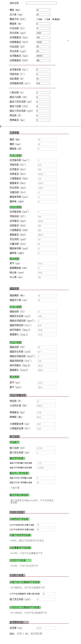Click the 基节 (pbt) result field
The width and height of the screenshot is (81, 644).
47,387
